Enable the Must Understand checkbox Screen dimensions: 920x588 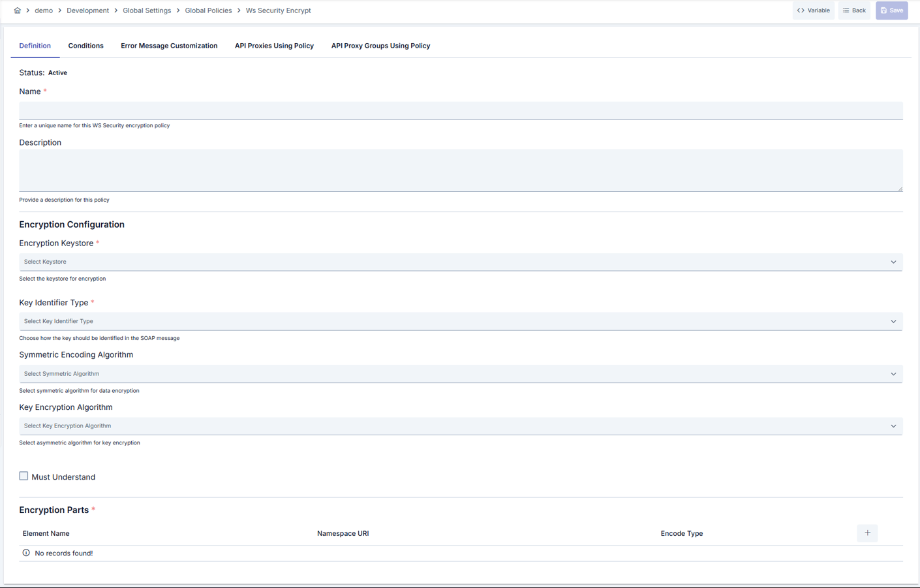[23, 476]
